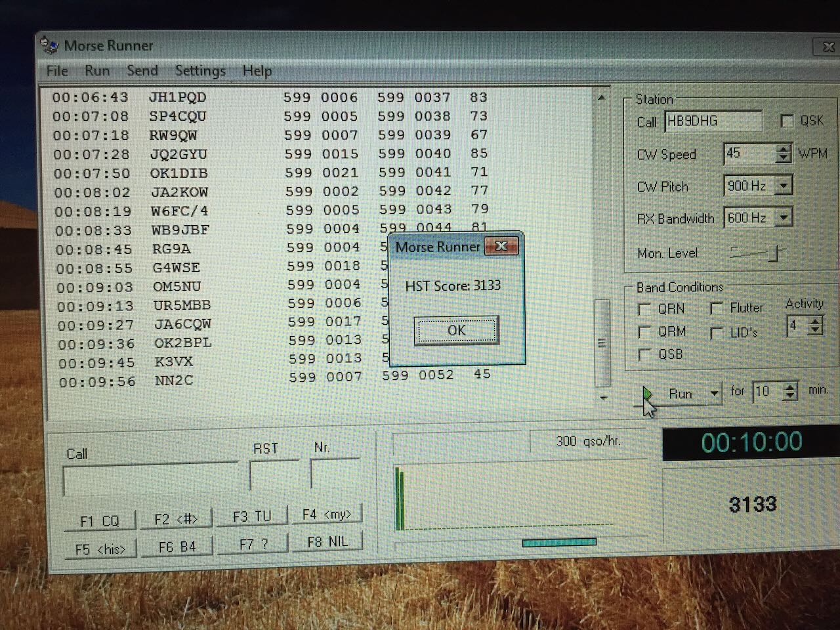
Task: Click the log scroll up arrow
Action: pos(601,98)
